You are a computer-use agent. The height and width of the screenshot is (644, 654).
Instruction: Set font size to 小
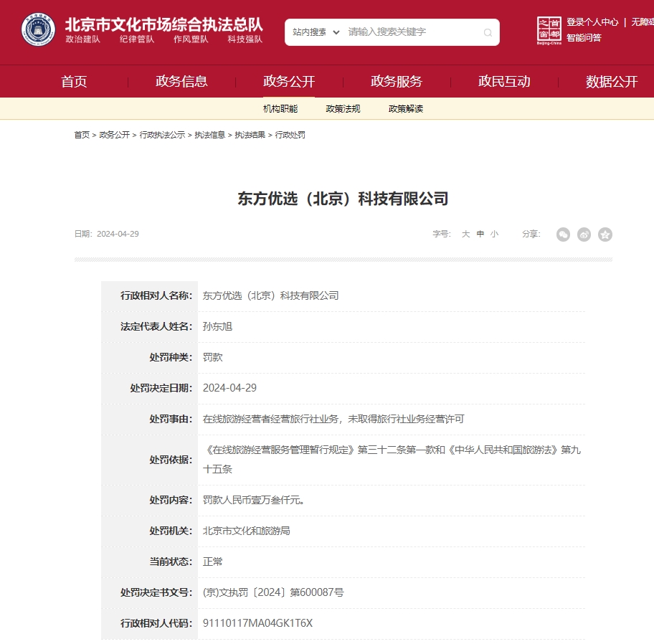pyautogui.click(x=494, y=234)
